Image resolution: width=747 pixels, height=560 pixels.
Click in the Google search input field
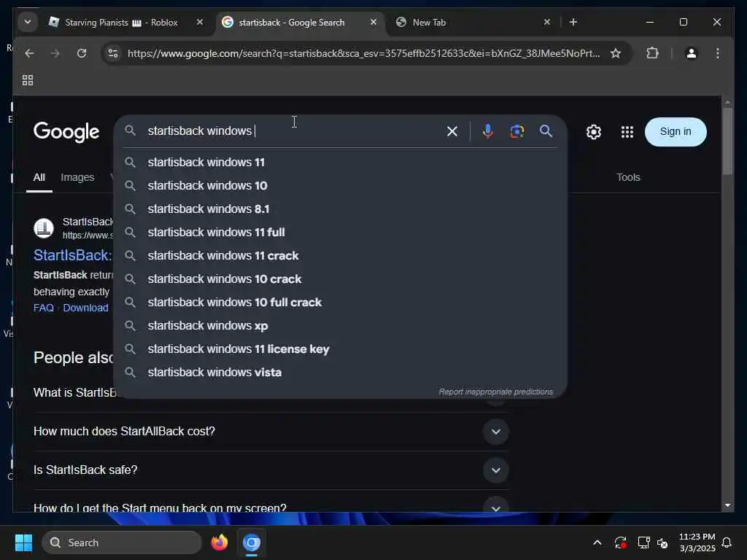tap(293, 131)
